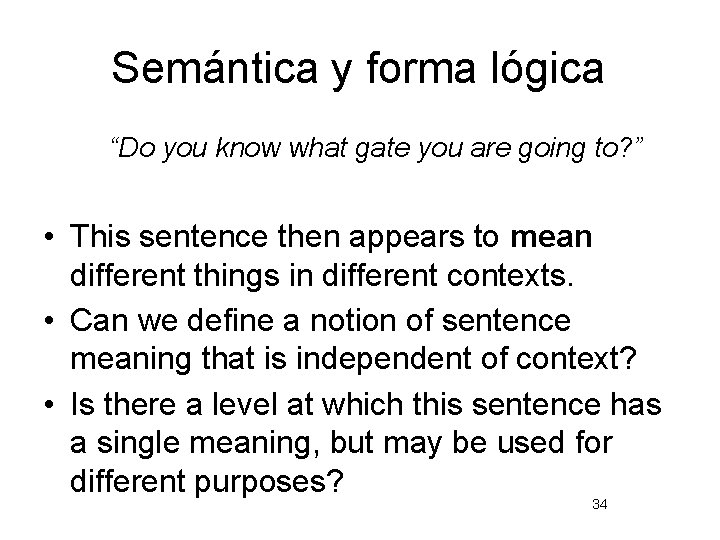Click the line "meaning that is independent of context?"
Viewport: 720px width, 540px height.
click(x=353, y=360)
